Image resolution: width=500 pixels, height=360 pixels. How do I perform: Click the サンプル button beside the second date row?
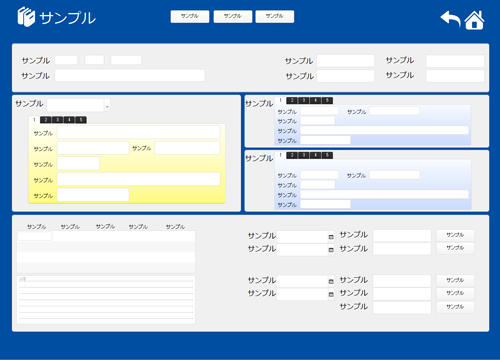point(455,248)
